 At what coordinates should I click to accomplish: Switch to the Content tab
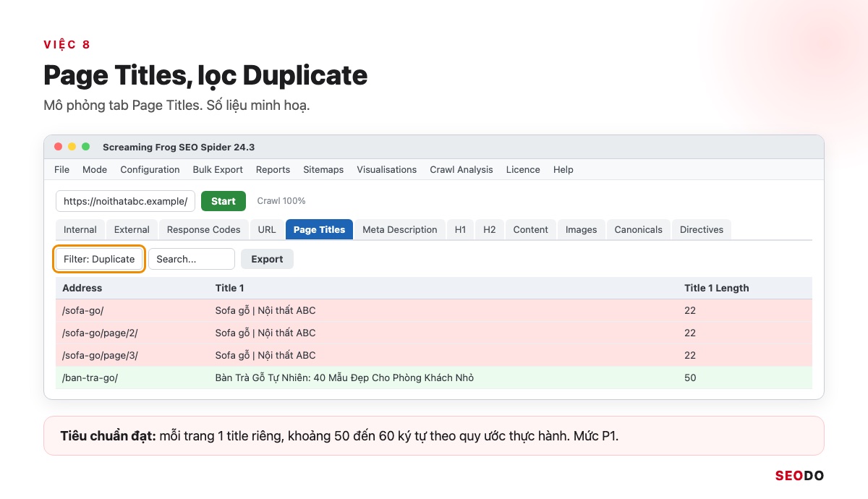[x=531, y=229]
